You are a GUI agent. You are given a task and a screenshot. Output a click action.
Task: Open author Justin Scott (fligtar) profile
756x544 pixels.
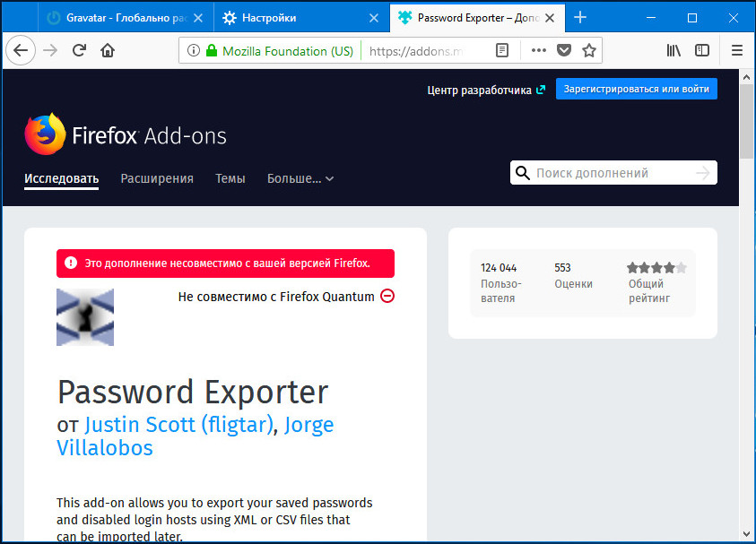coord(178,425)
